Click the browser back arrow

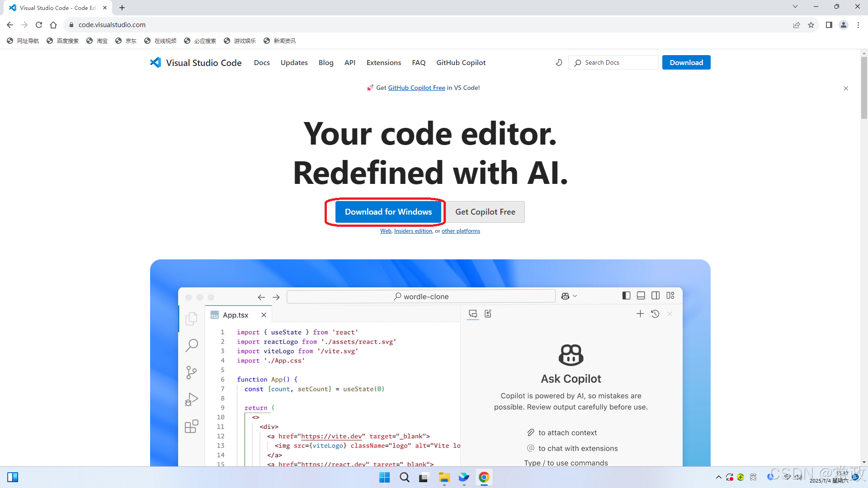pyautogui.click(x=10, y=25)
